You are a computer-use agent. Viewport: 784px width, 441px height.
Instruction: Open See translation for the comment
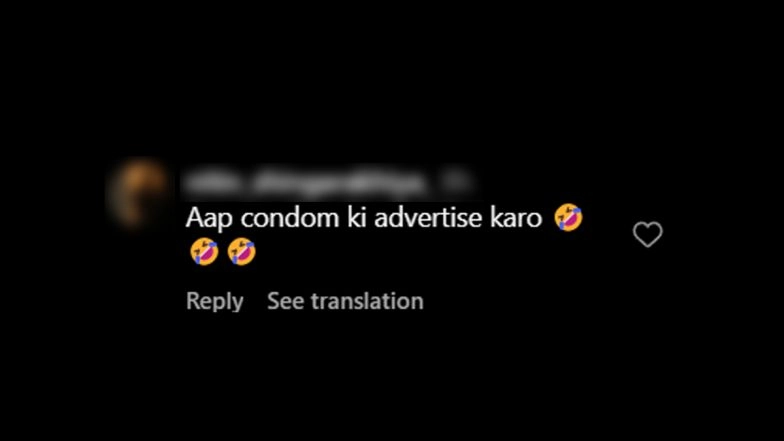[345, 301]
